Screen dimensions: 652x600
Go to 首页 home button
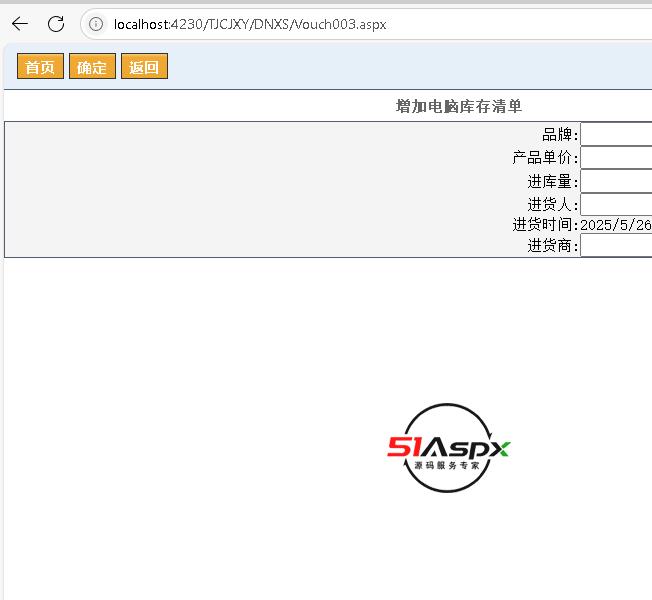(x=40, y=66)
